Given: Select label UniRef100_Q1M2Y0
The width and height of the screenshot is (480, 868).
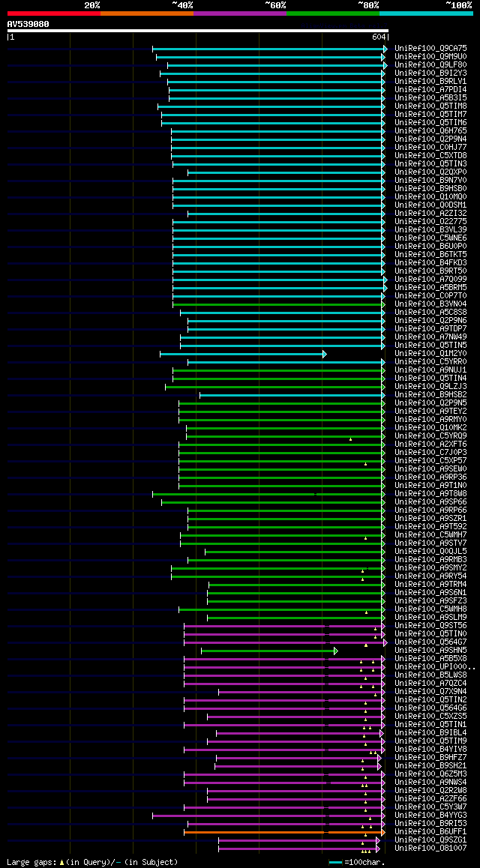Looking at the screenshot, I should tap(430, 354).
